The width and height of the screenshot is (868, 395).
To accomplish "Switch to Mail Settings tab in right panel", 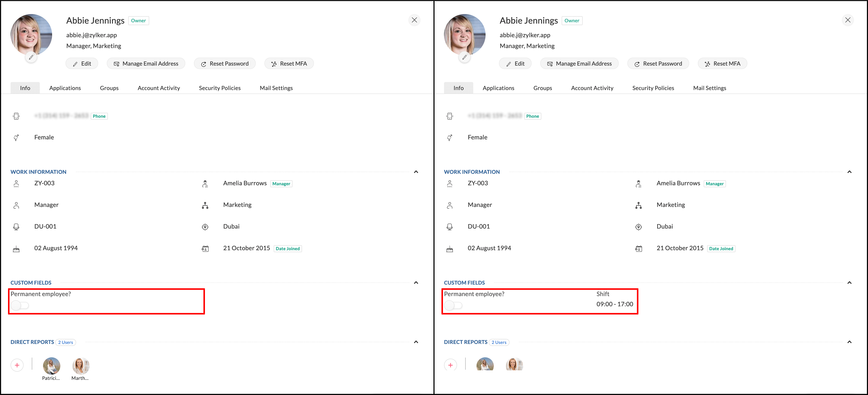I will click(x=709, y=88).
